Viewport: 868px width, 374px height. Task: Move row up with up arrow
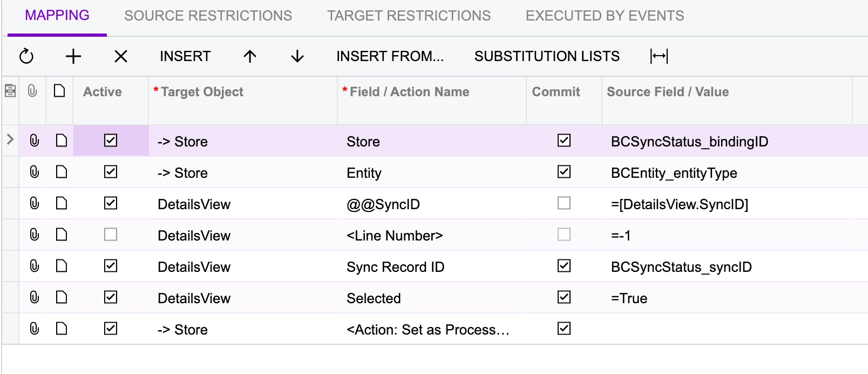pos(250,56)
